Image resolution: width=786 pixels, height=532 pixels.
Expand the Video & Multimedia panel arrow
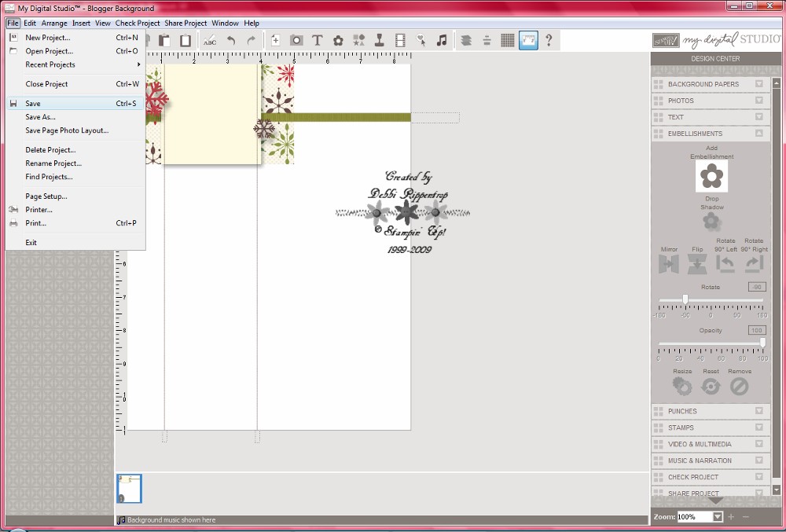(759, 444)
